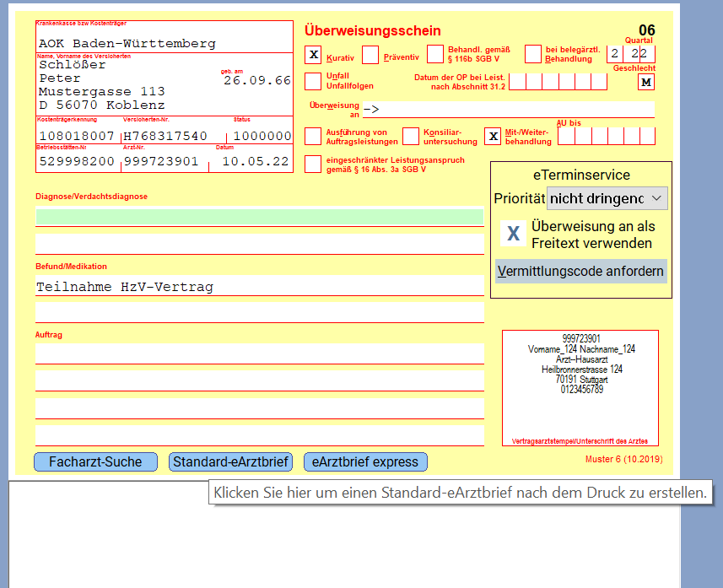Open the Priorität dropdown showing nicht dringend
Viewport: 723px width, 588px height.
click(605, 197)
